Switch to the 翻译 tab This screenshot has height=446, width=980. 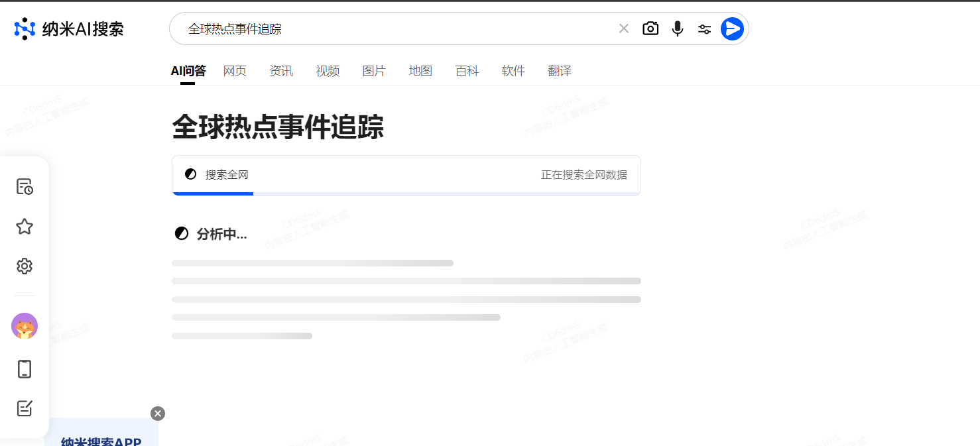[560, 71]
